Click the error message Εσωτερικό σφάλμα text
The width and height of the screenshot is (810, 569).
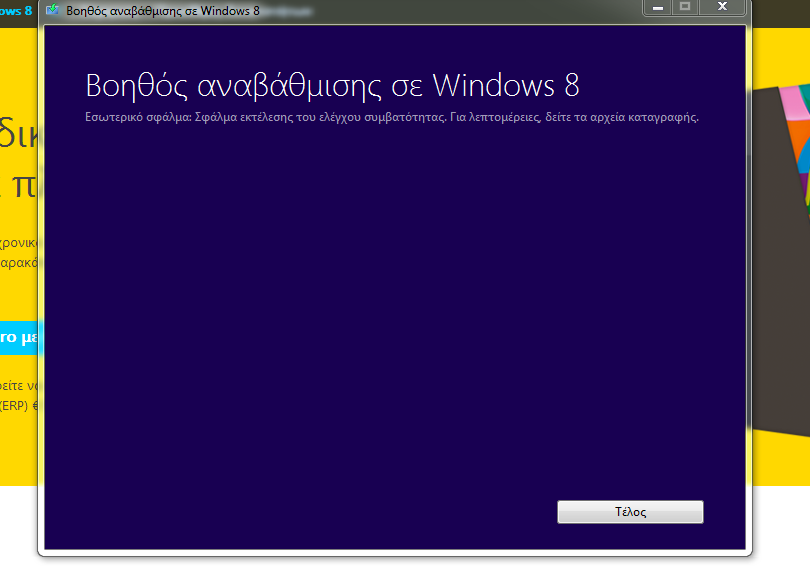[x=392, y=117]
